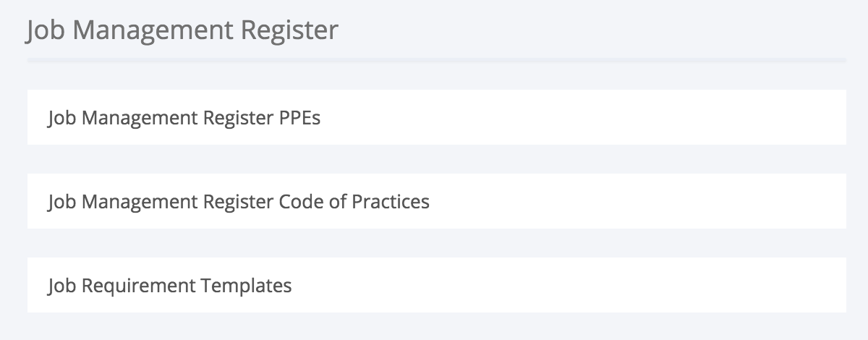Go to the first register list entry

click(x=184, y=118)
